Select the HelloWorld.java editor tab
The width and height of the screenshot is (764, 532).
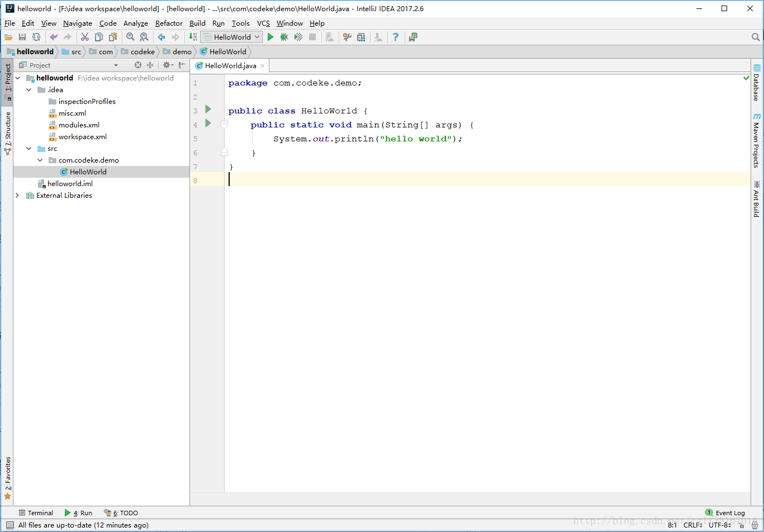point(230,65)
